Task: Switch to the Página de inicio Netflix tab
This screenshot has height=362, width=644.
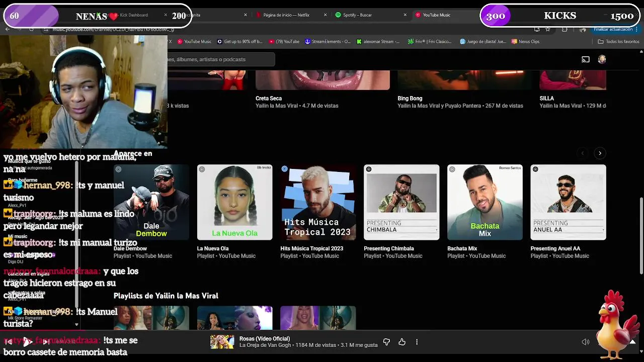Action: point(286,15)
